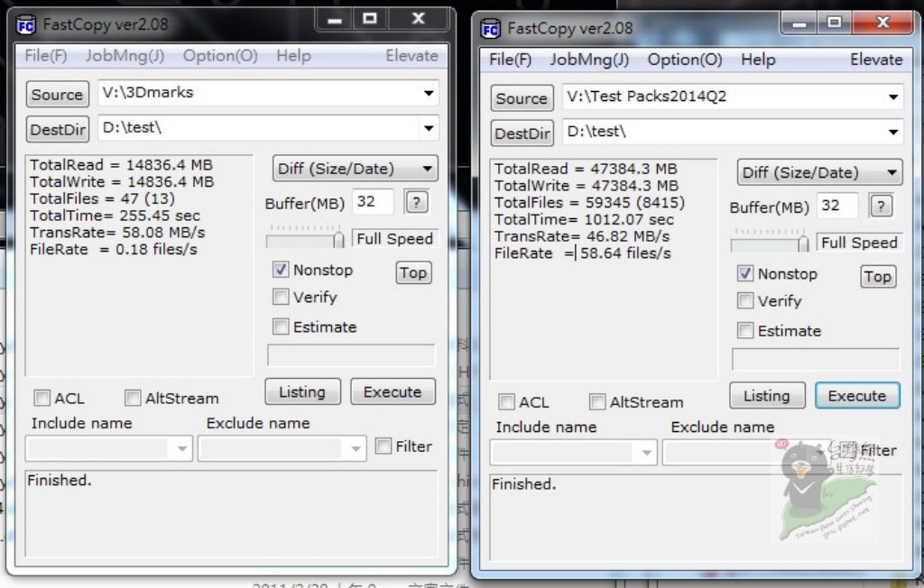Click Listing button in right window
Screen dimensions: 924x588
767,395
